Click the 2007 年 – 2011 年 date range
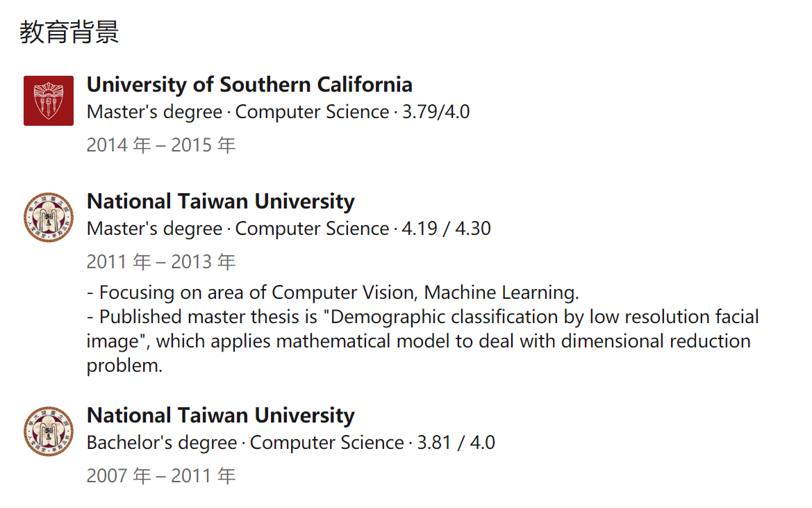Viewport: 812px width, 508px height. pyautogui.click(x=161, y=476)
